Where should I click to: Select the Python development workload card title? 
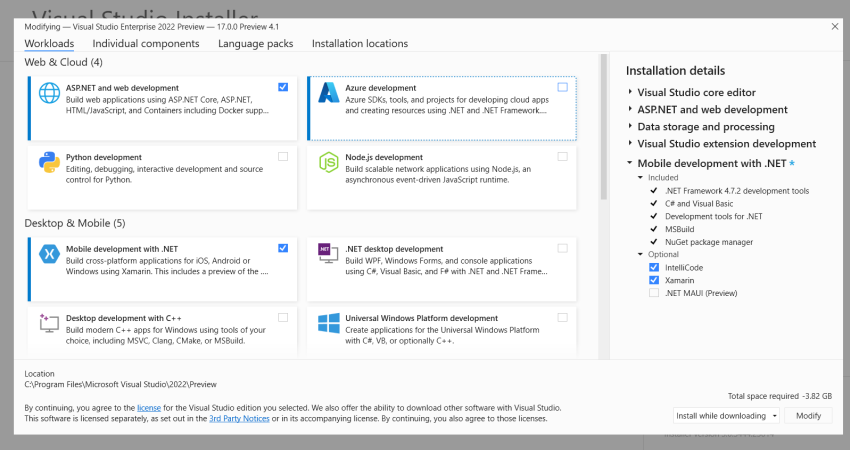click(x=104, y=157)
